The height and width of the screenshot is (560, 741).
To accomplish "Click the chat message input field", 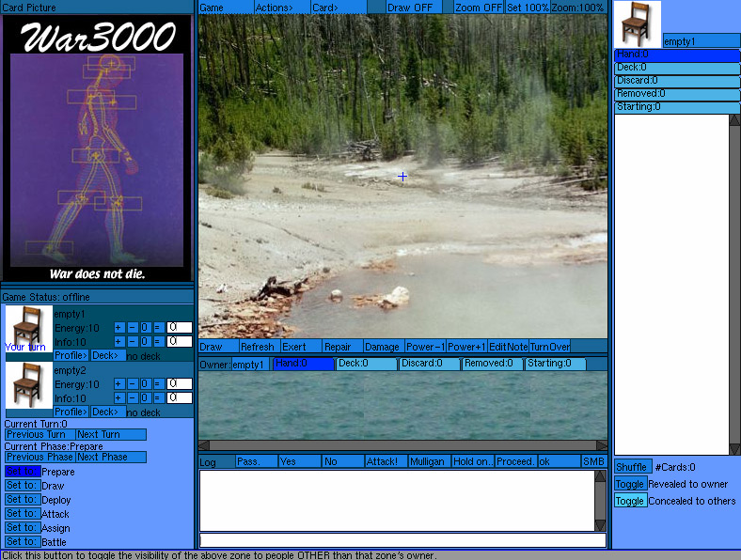I will (x=402, y=540).
